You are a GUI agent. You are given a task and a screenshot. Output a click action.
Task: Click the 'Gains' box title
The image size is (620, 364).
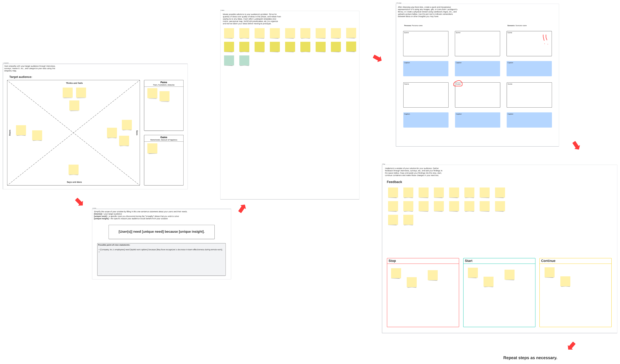164,137
